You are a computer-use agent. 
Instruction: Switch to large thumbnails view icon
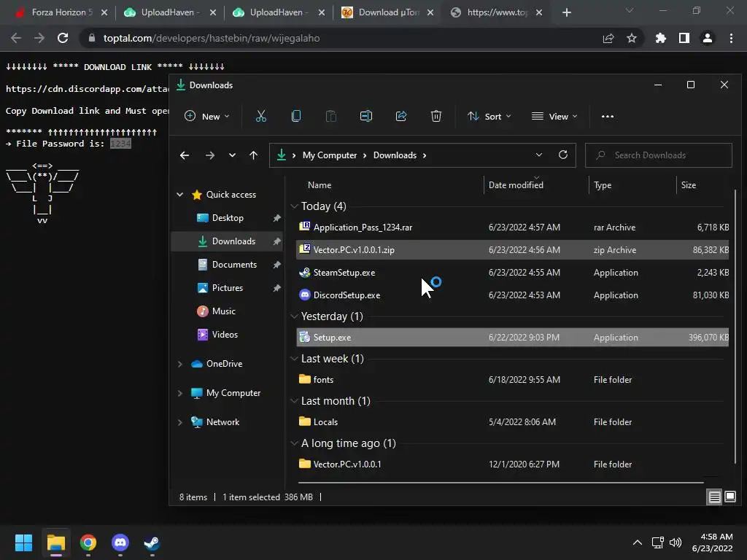(729, 497)
